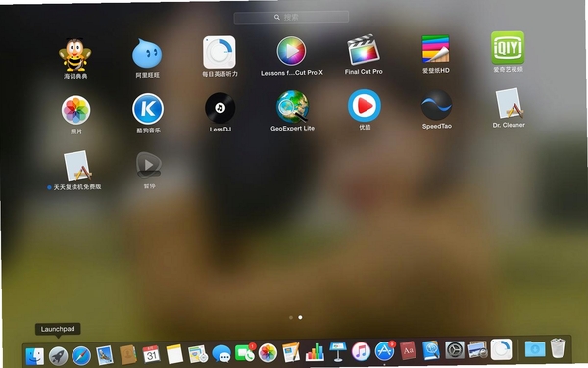The width and height of the screenshot is (588, 368).
Task: Open 每日英语听力 from the Dock
Action: [x=502, y=349]
